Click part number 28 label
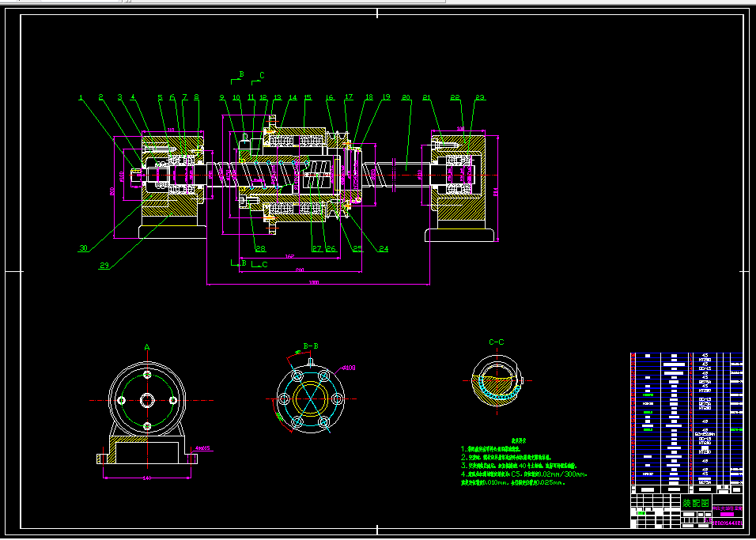 point(261,249)
